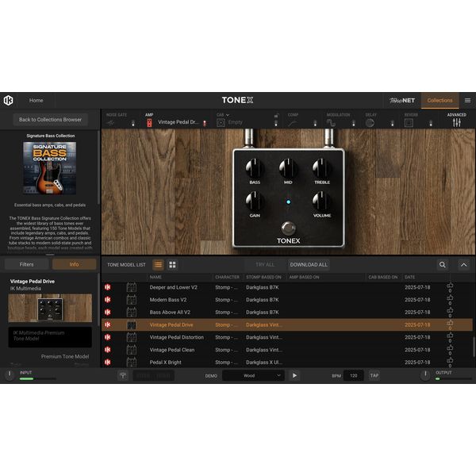The height and width of the screenshot is (476, 476).
Task: Switch tone model list to list view
Action: tap(159, 264)
